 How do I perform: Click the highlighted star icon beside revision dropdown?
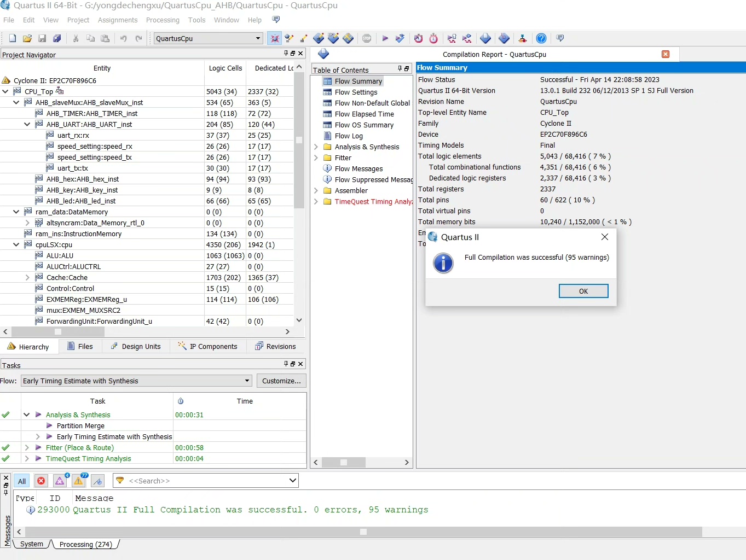(x=275, y=38)
